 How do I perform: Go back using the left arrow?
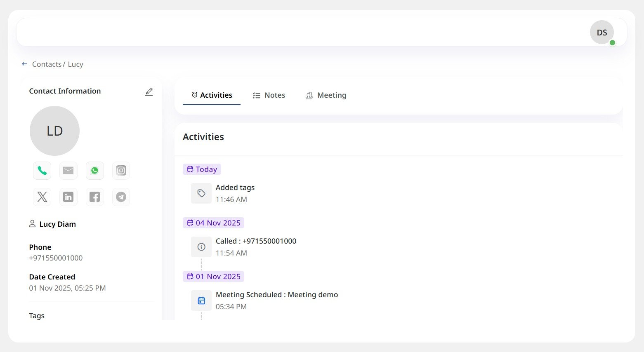point(24,64)
